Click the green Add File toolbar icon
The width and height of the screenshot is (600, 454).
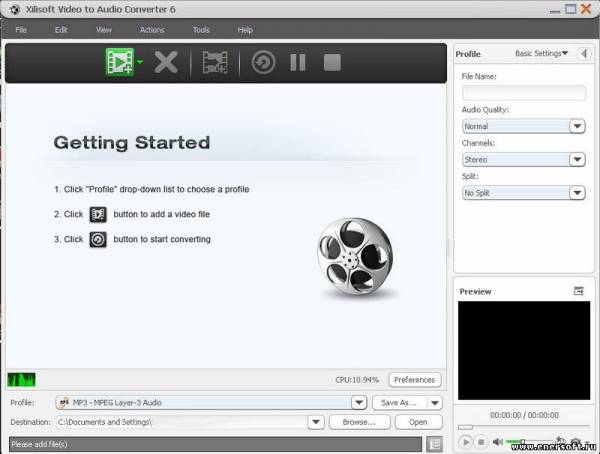[120, 62]
